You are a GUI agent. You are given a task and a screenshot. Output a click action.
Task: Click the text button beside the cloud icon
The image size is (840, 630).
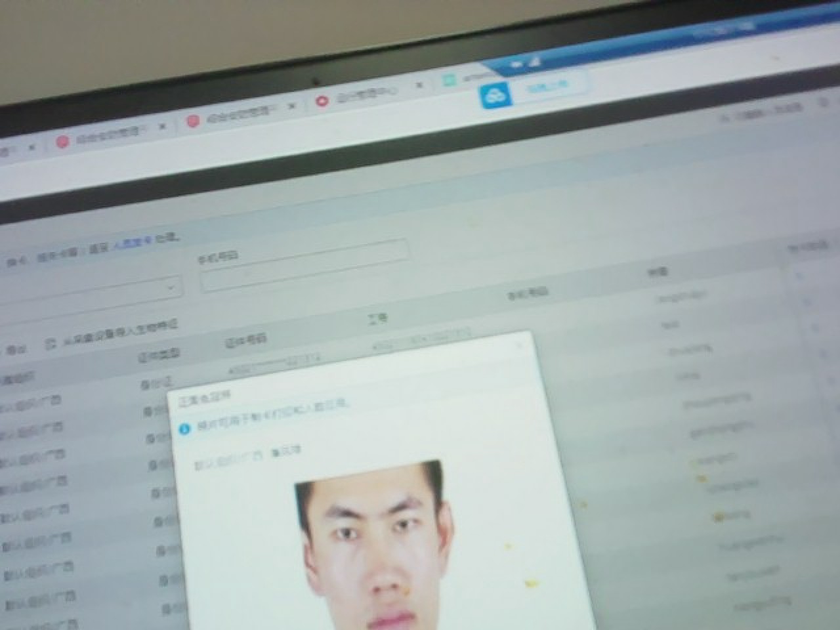548,86
